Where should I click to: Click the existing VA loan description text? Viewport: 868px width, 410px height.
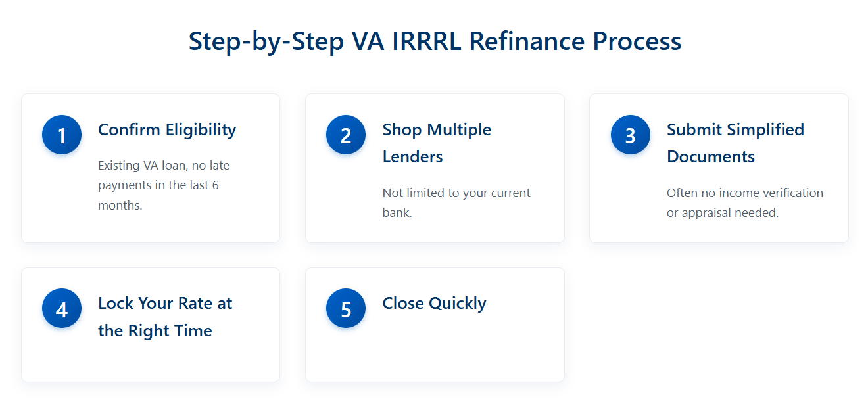[x=164, y=185]
